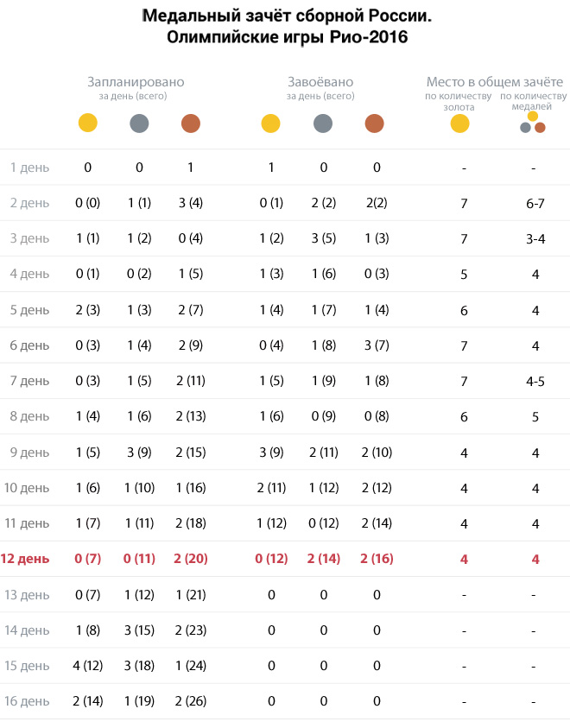Viewport: 570px width, 728px height.
Task: Click the 'Запланировано' column heading
Action: [x=136, y=82]
